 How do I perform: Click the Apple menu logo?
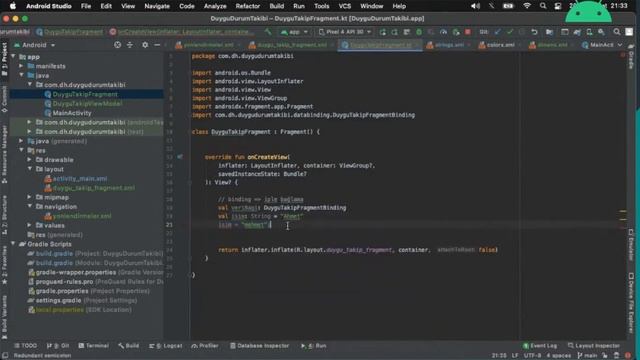point(13,6)
